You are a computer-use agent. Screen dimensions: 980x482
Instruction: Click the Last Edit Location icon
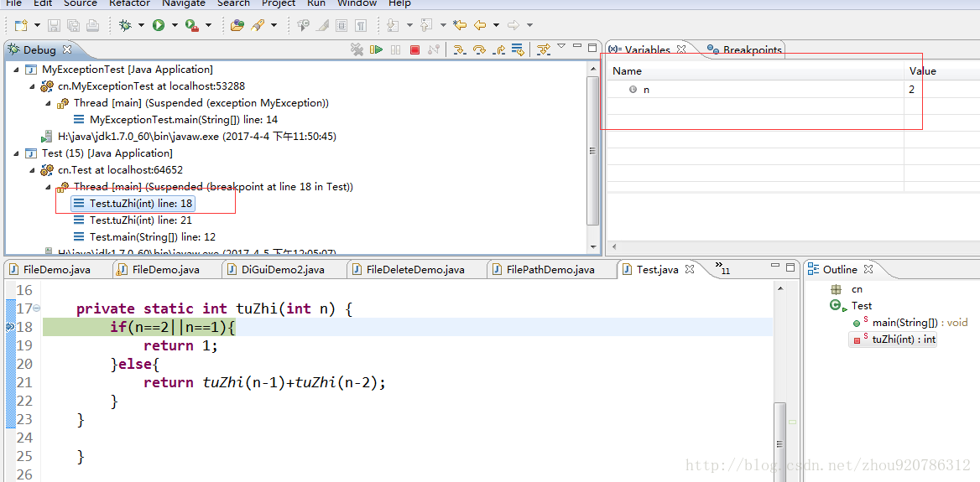click(x=460, y=26)
